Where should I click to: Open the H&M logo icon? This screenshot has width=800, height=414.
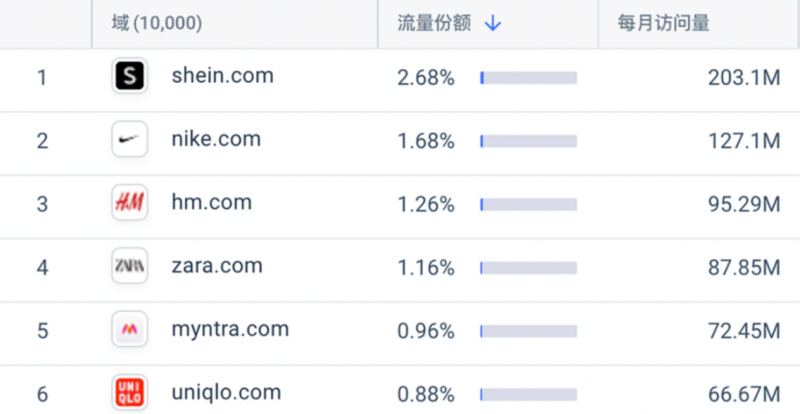pyautogui.click(x=130, y=203)
